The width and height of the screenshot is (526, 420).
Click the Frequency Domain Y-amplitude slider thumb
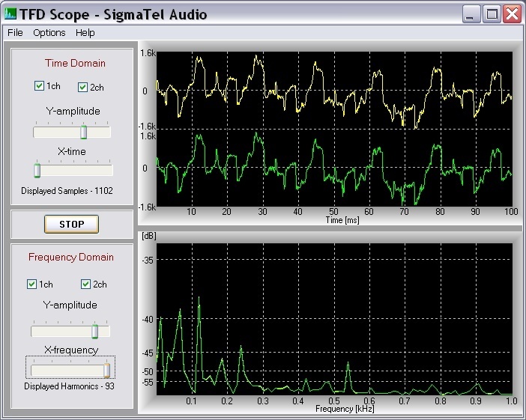pos(95,332)
